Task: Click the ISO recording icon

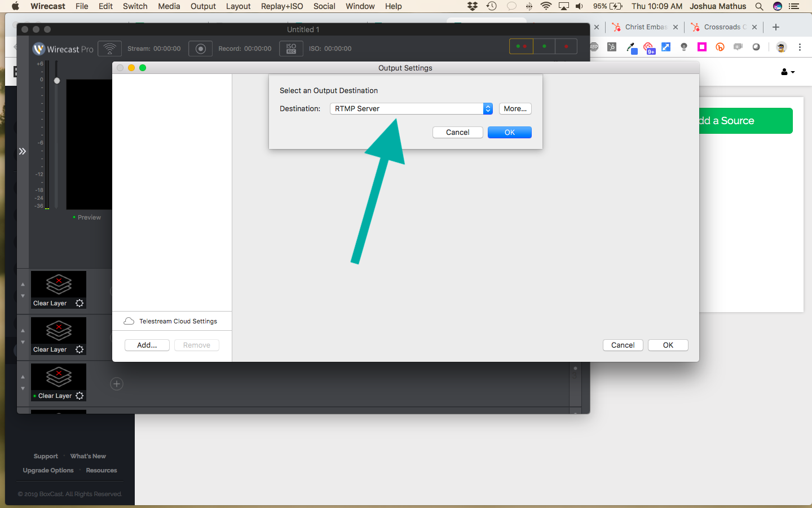Action: tap(291, 49)
